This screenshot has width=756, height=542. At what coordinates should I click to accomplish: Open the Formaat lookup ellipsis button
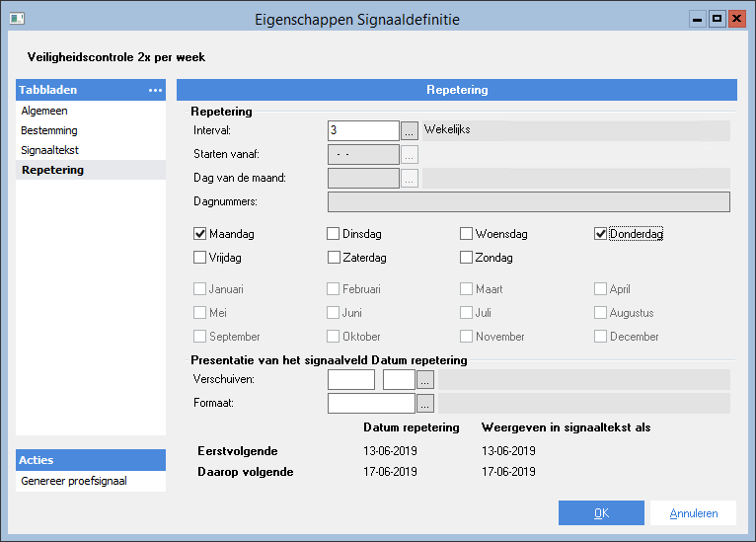tap(425, 403)
